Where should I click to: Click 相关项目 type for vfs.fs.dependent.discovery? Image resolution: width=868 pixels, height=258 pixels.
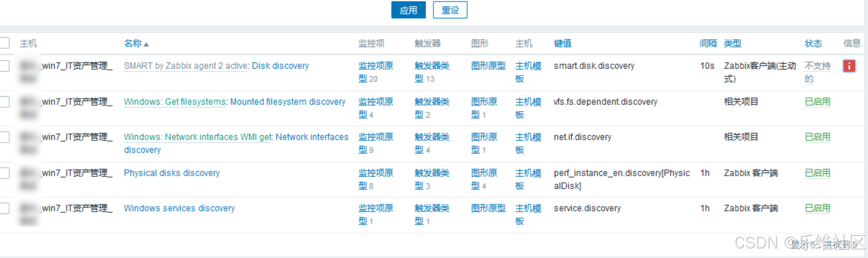[x=741, y=102]
